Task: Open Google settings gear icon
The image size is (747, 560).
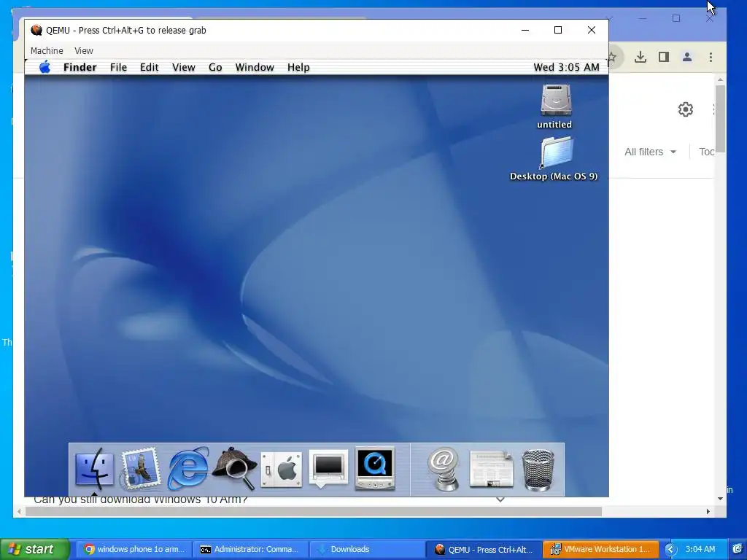Action: [x=686, y=109]
